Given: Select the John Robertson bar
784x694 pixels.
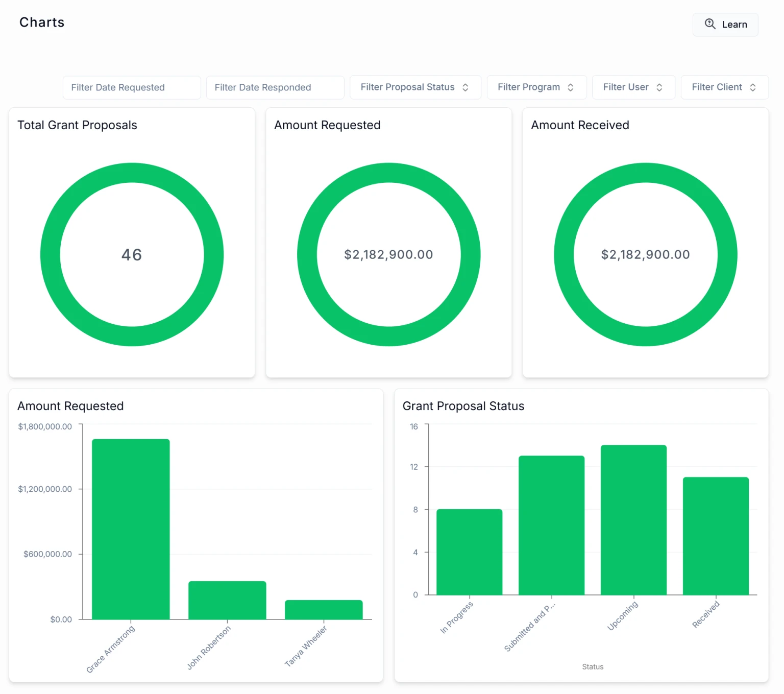Looking at the screenshot, I should (x=227, y=600).
